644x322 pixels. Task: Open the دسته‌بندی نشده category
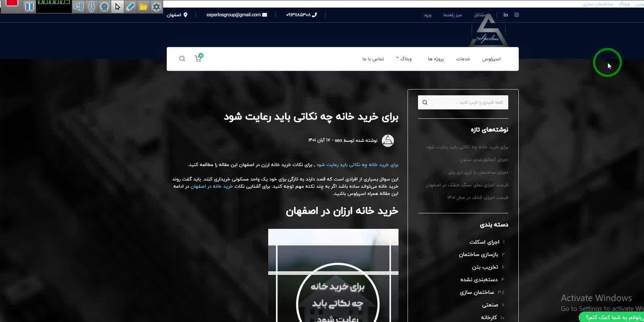tap(479, 280)
